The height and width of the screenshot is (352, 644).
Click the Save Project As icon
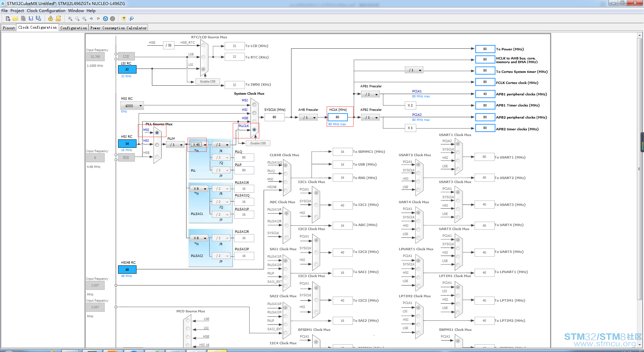tap(39, 19)
